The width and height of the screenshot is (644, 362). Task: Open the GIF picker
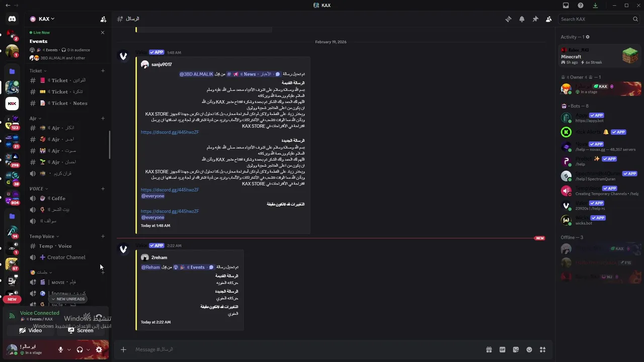[x=502, y=350]
